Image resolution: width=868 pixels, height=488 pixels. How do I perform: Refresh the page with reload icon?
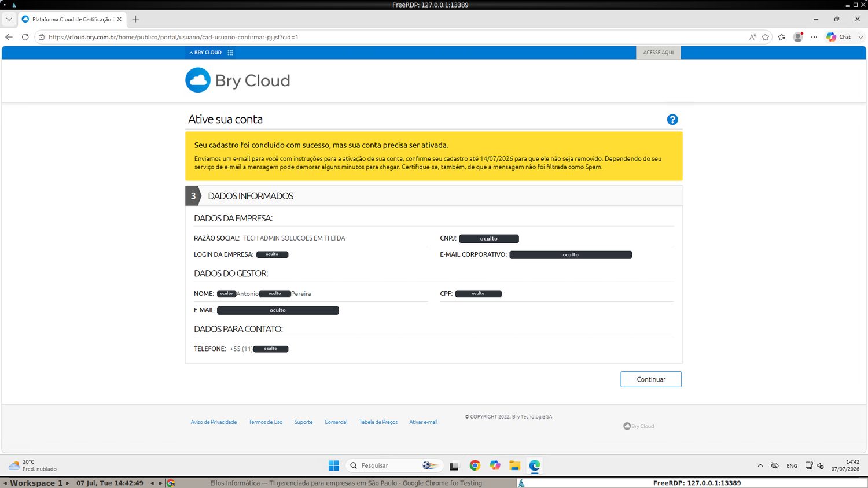point(25,37)
